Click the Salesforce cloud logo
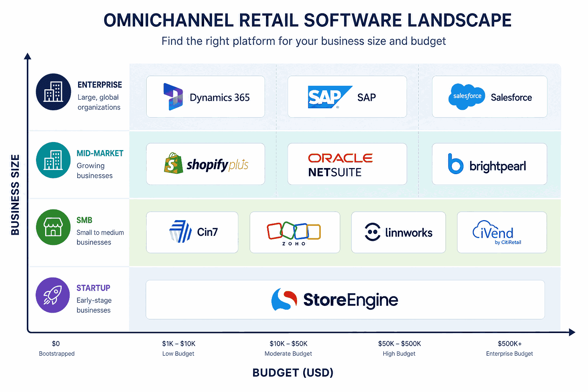588x392 pixels. point(467,96)
